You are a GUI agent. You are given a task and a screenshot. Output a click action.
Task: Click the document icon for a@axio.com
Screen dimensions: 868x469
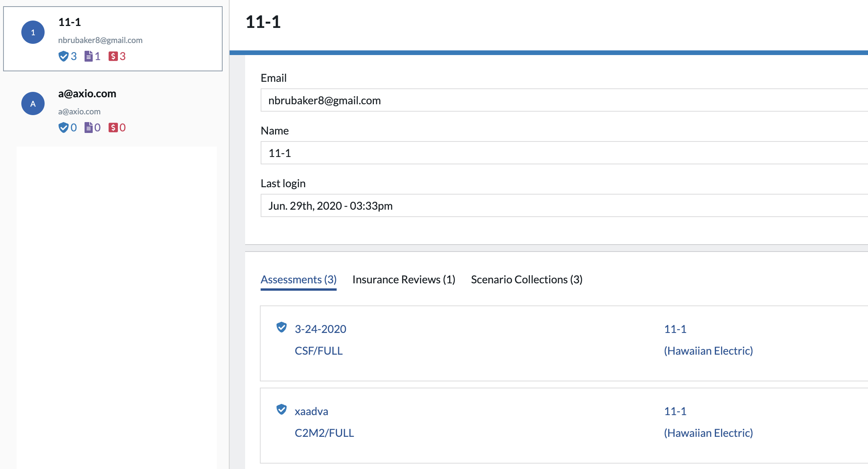pos(88,127)
